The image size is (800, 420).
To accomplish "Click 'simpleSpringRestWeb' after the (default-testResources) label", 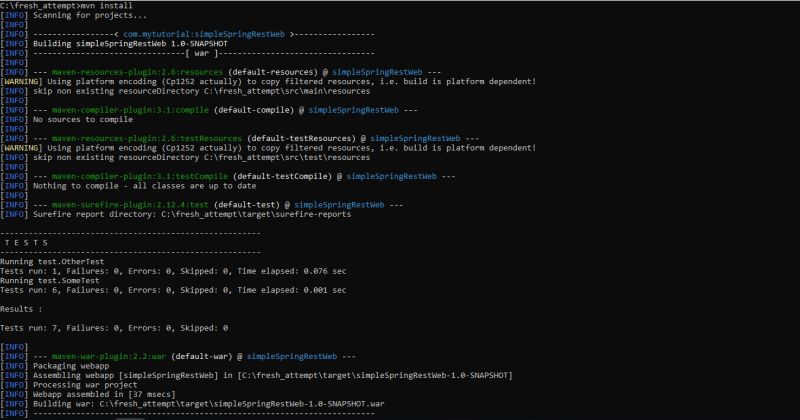I will point(415,138).
